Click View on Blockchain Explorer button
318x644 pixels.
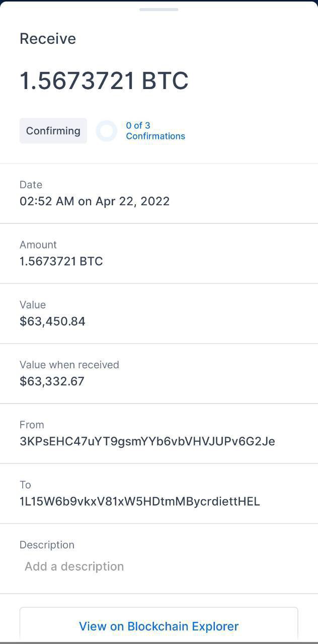158,626
